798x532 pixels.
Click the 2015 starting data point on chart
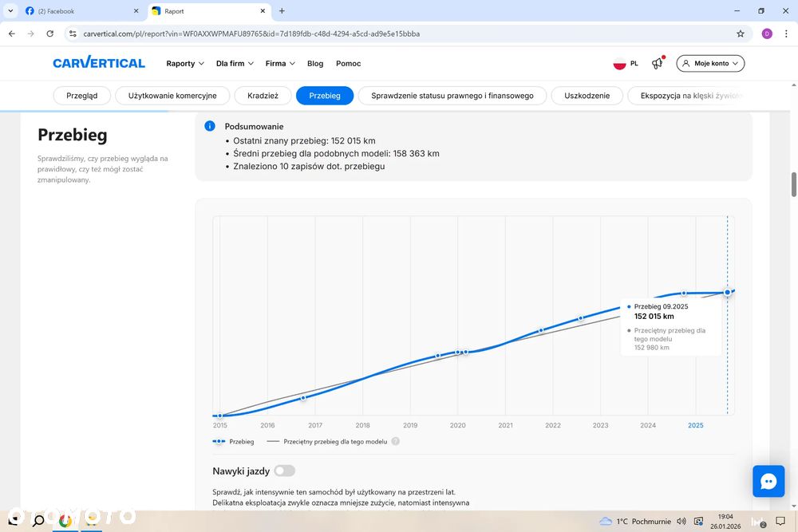tap(220, 416)
